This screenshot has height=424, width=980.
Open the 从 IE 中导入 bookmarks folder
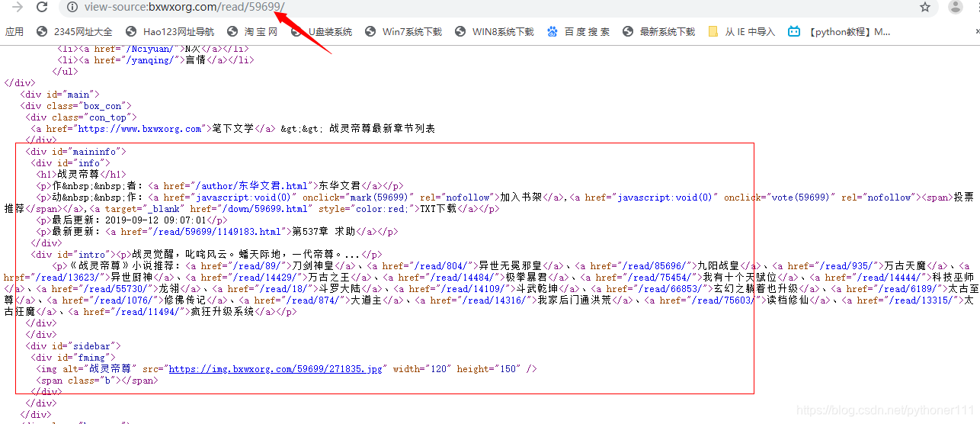pos(741,32)
